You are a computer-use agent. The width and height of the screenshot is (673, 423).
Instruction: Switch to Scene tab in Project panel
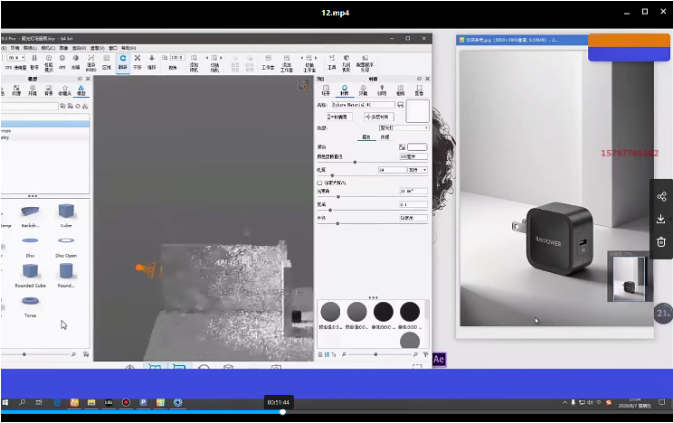tap(326, 90)
